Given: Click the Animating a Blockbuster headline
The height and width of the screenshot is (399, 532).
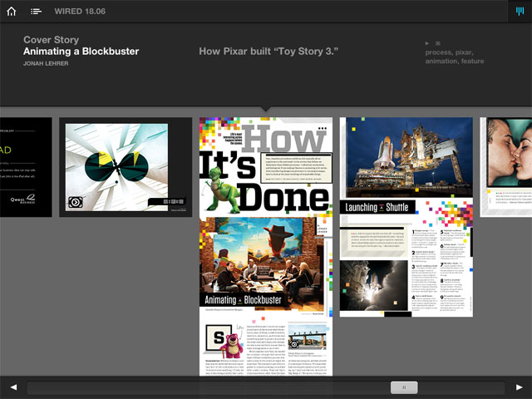Looking at the screenshot, I should [81, 52].
